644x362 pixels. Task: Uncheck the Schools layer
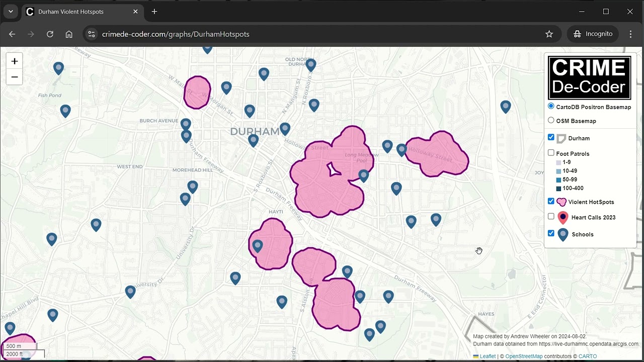coord(551,233)
